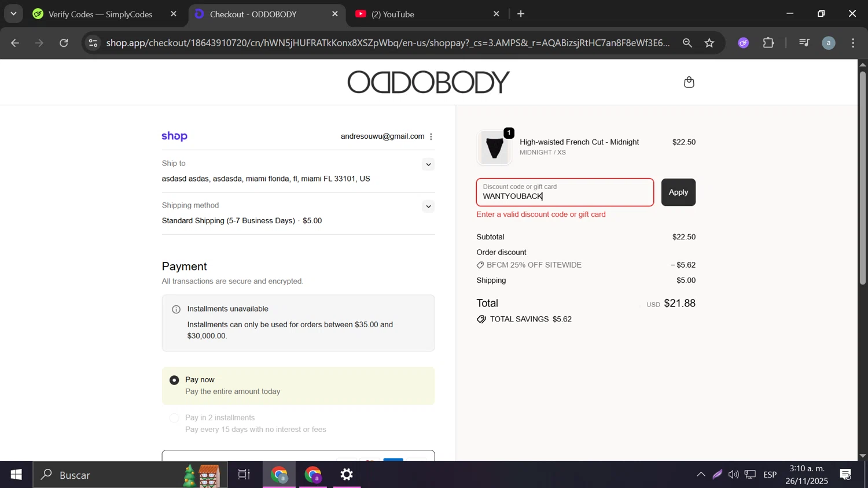Click High-waisted French Cut product name
This screenshot has height=488, width=868.
[x=579, y=142]
